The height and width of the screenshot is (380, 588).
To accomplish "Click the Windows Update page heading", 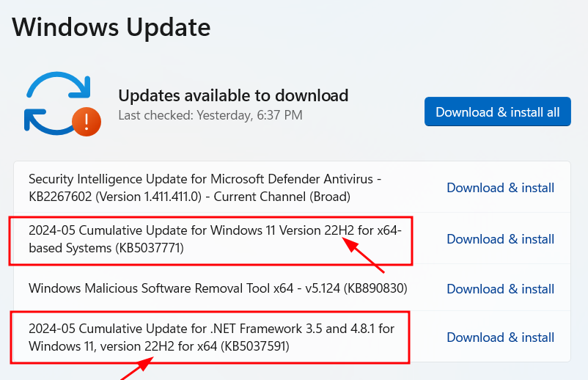I will pos(111,27).
